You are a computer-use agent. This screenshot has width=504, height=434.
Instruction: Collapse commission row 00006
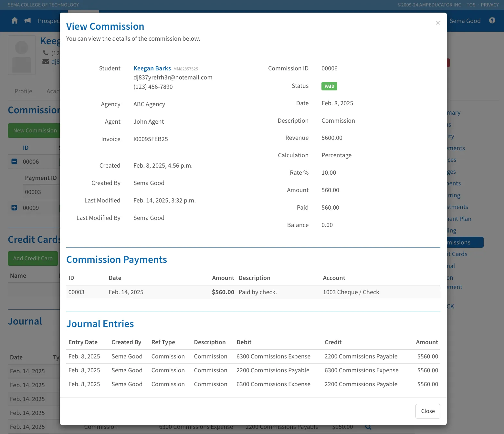[x=14, y=161]
